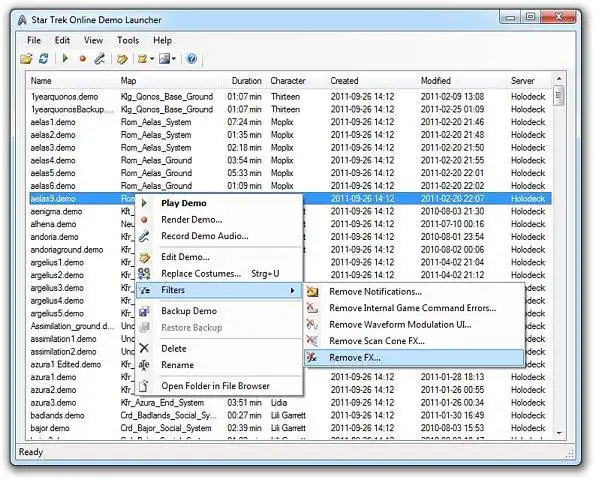Open dropdown arrow beside yellow filters toolbar icon
The image size is (595, 480).
point(152,59)
